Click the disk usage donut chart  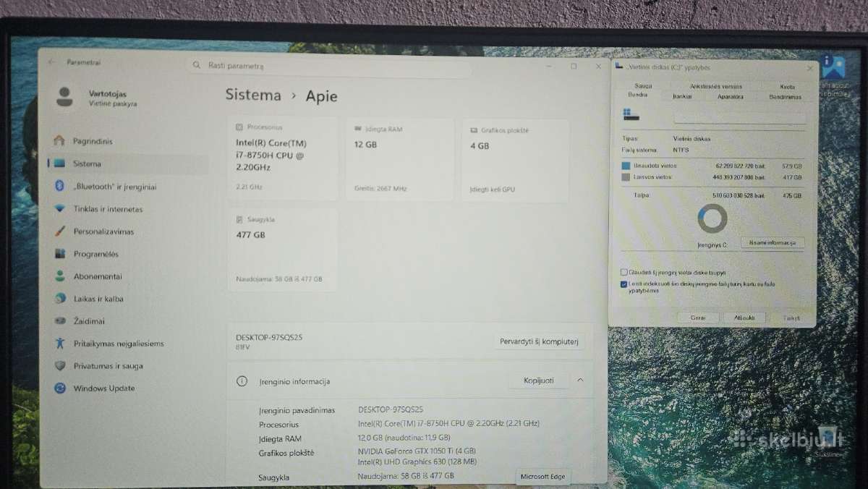(x=712, y=218)
